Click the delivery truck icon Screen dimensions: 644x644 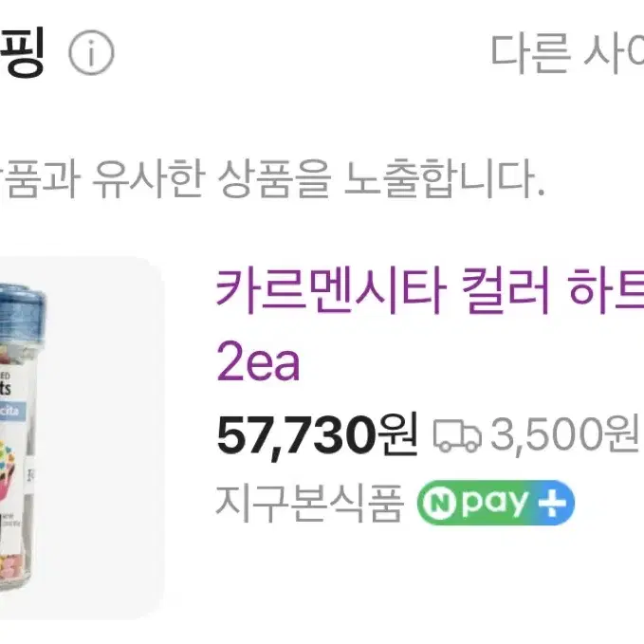457,435
